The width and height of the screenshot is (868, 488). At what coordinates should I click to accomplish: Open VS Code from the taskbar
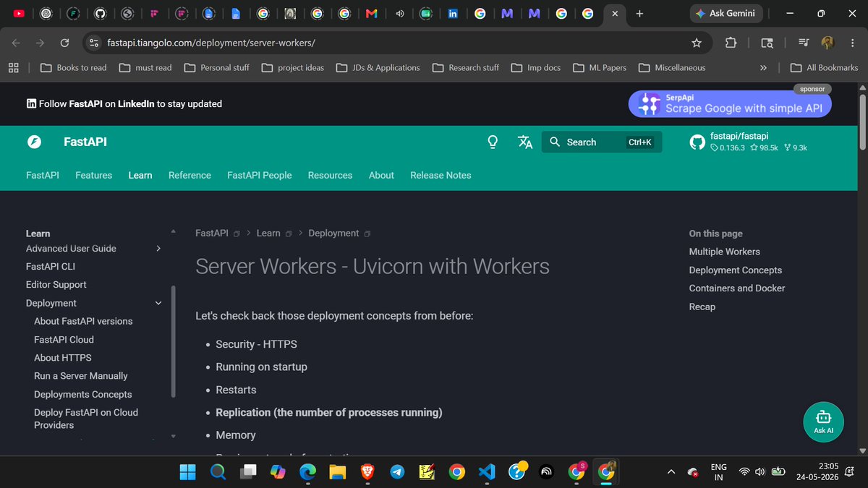pyautogui.click(x=486, y=472)
